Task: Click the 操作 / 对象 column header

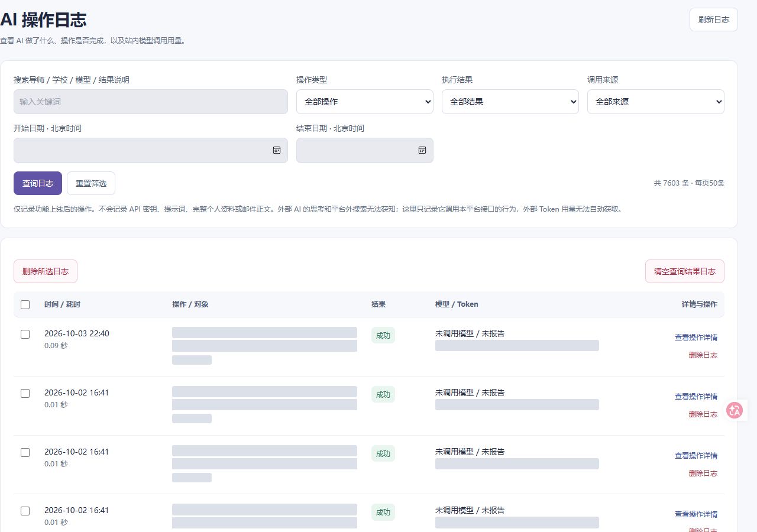Action: tap(190, 304)
